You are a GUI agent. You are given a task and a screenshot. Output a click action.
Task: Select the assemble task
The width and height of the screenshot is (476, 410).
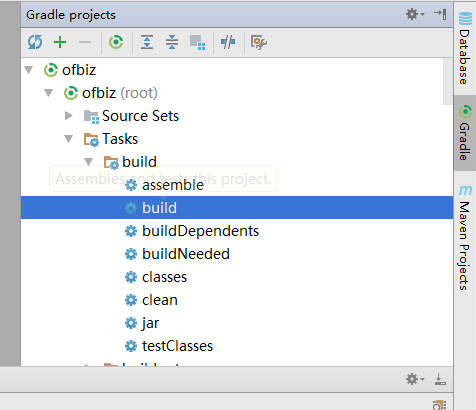173,185
